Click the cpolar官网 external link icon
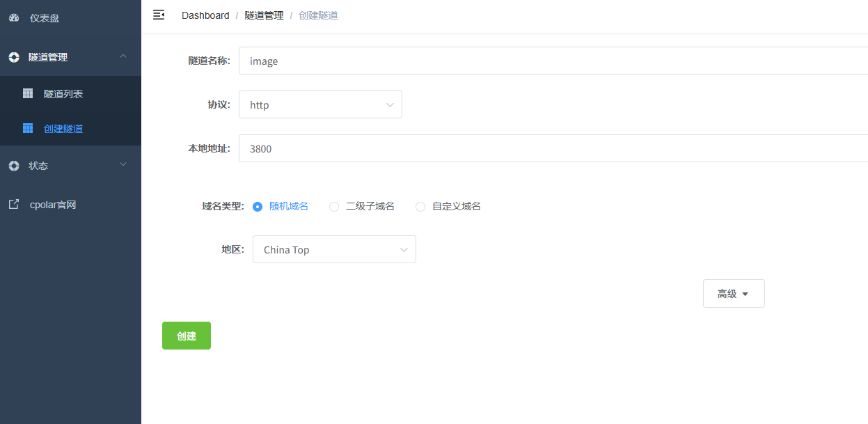The image size is (868, 424). [14, 205]
